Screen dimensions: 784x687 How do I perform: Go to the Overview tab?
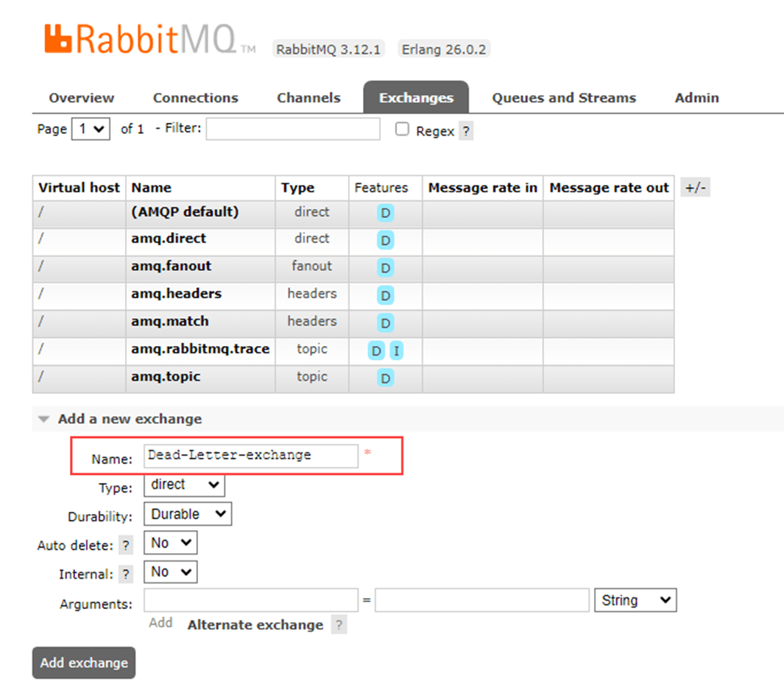[82, 98]
